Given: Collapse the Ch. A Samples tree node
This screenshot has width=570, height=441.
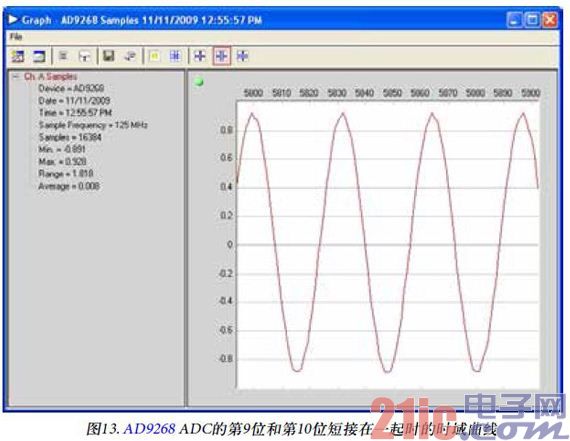Looking at the screenshot, I should pos(16,76).
